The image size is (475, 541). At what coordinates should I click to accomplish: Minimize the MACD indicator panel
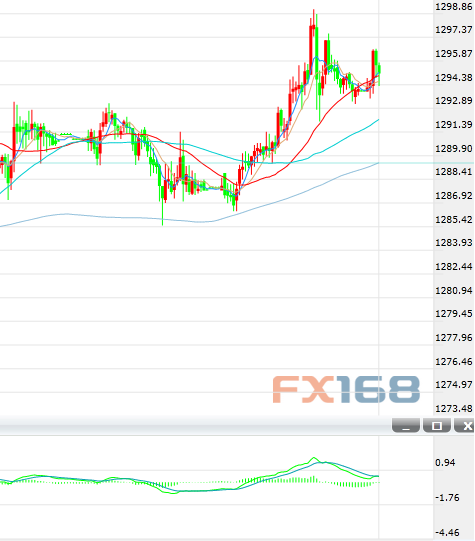tap(406, 426)
